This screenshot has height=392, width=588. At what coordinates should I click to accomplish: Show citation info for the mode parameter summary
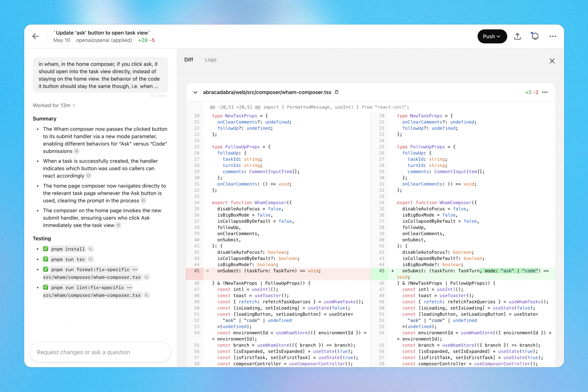tap(76, 151)
